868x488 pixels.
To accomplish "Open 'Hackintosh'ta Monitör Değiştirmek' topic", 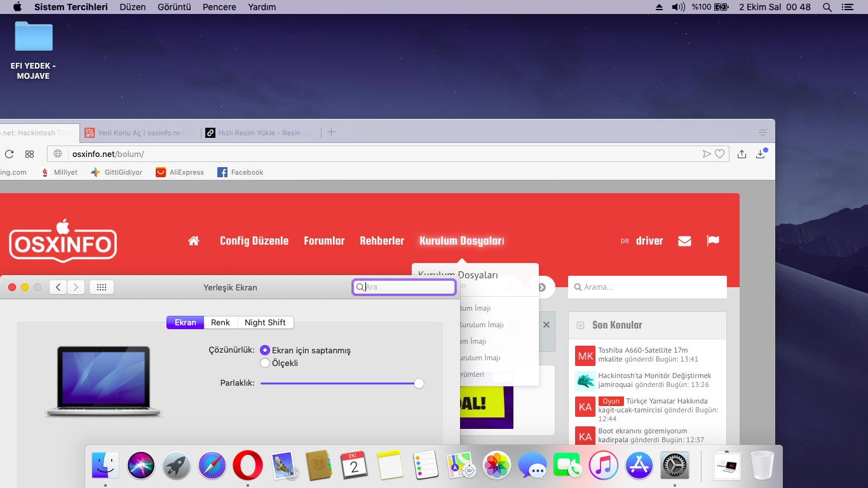I will pos(654,376).
